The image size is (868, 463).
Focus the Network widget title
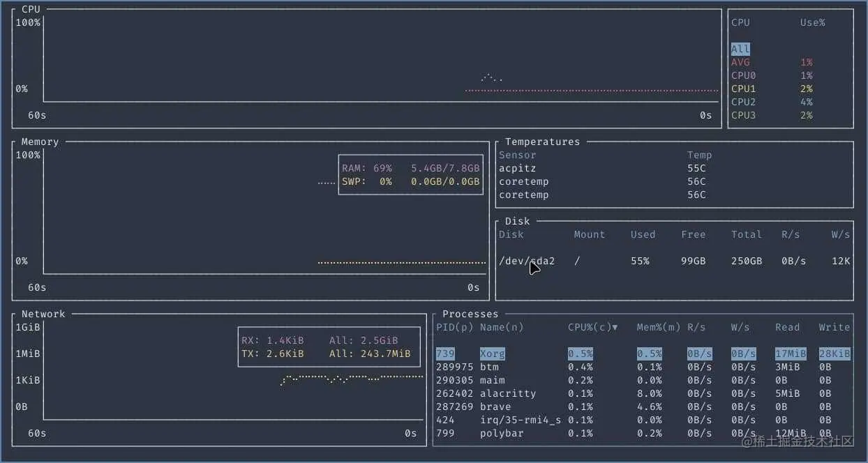(43, 314)
